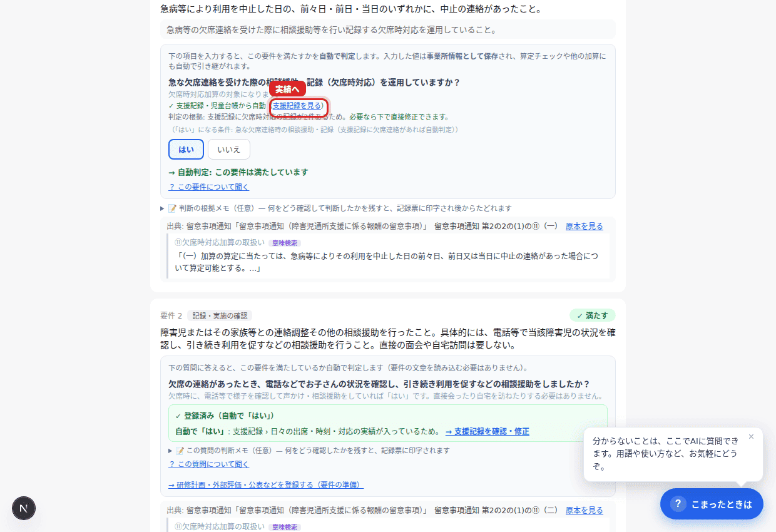Open 原本を見る for 第2の2の(1)の⑪（二）

[x=585, y=510]
